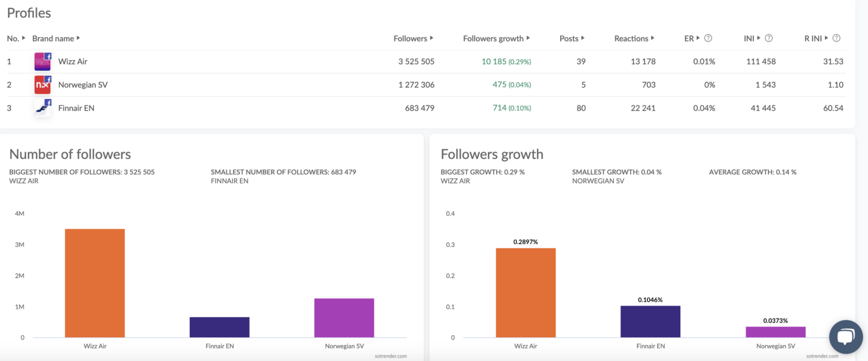This screenshot has width=868, height=361.
Task: Click the R INI help question mark icon
Action: (x=836, y=38)
